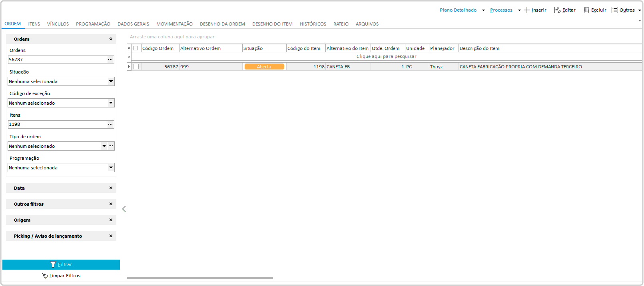Expand the Data filter section
The width and height of the screenshot is (644, 286).
(111, 188)
